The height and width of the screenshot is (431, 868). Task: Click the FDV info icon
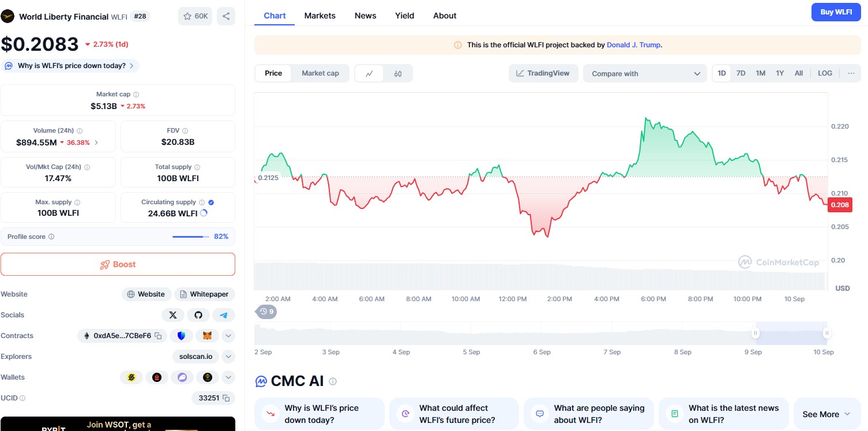pos(185,131)
